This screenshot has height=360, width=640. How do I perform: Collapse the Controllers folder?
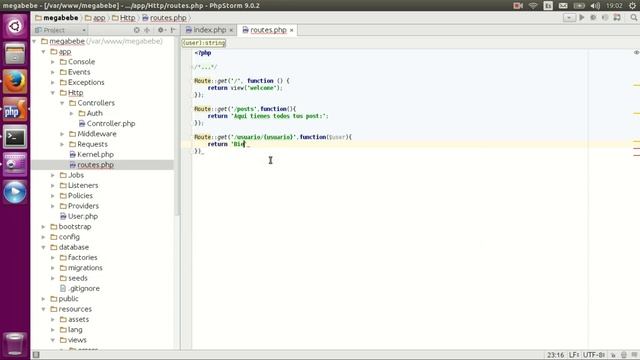pyautogui.click(x=62, y=103)
